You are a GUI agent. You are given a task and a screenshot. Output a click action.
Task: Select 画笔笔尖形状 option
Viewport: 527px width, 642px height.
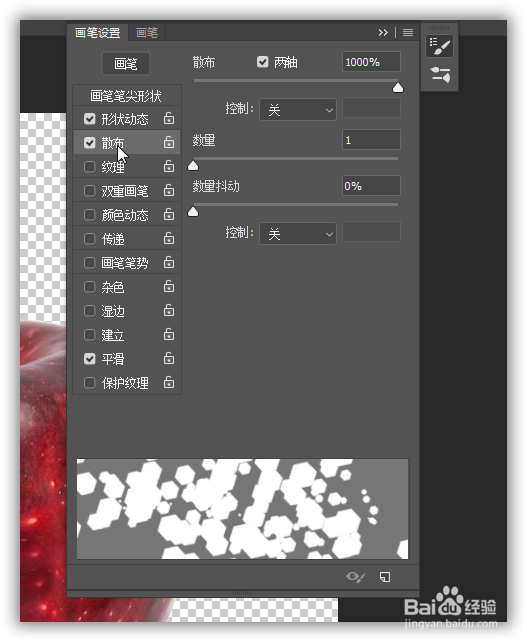126,96
